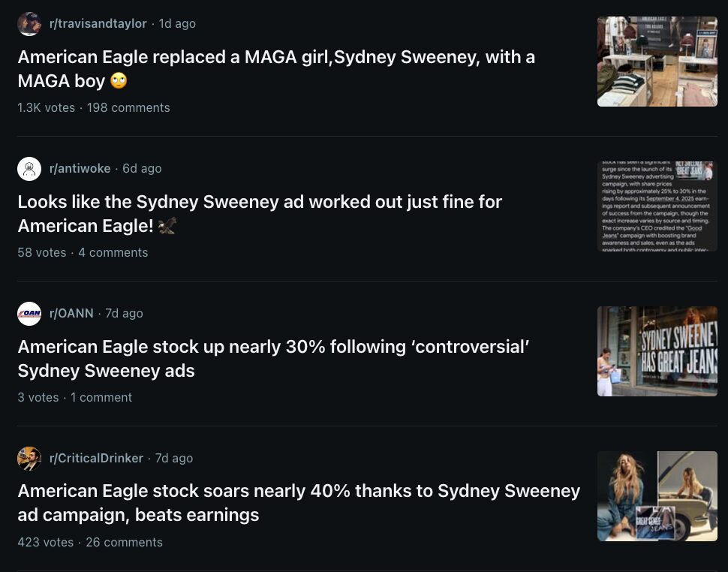Click the '4 comments' count on r/antiwoke post
Viewport: 728px width, 572px height.
(x=113, y=253)
